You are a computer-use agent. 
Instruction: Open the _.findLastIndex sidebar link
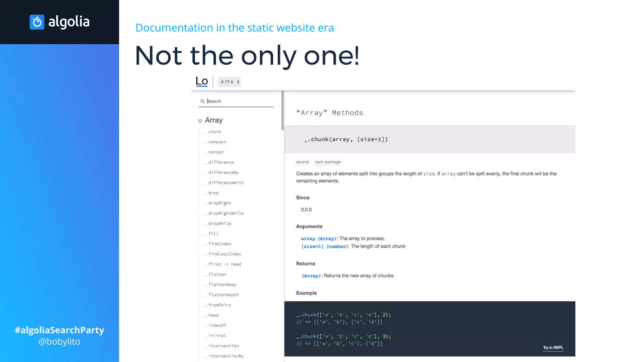click(x=223, y=254)
